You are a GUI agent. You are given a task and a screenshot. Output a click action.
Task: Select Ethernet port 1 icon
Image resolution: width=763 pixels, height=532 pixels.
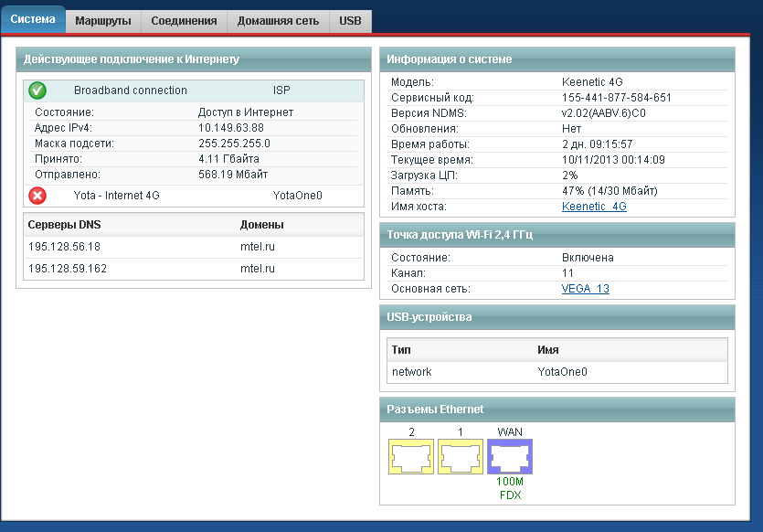pyautogui.click(x=461, y=456)
